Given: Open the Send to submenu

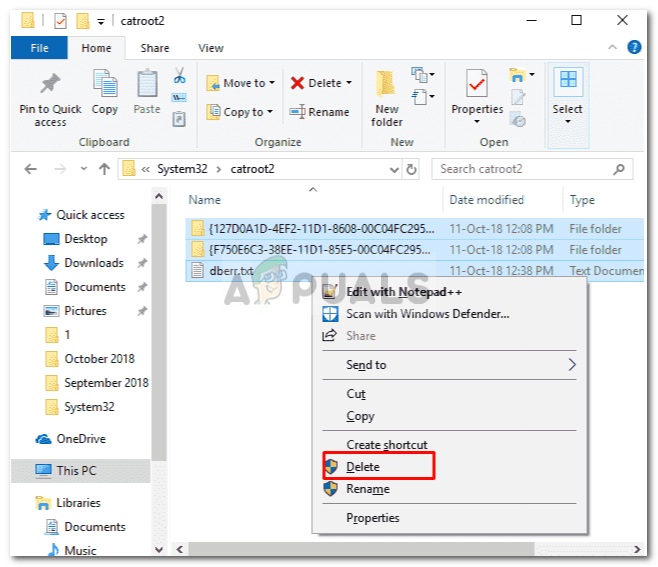Looking at the screenshot, I should click(449, 365).
